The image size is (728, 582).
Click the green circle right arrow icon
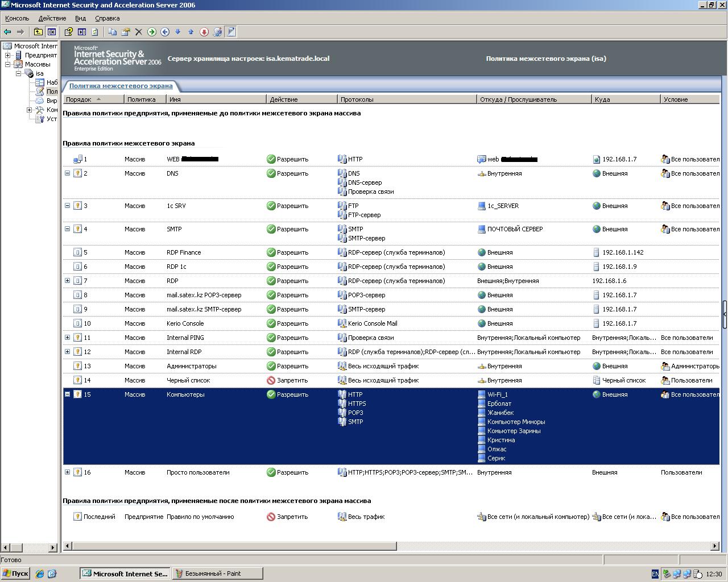click(152, 32)
